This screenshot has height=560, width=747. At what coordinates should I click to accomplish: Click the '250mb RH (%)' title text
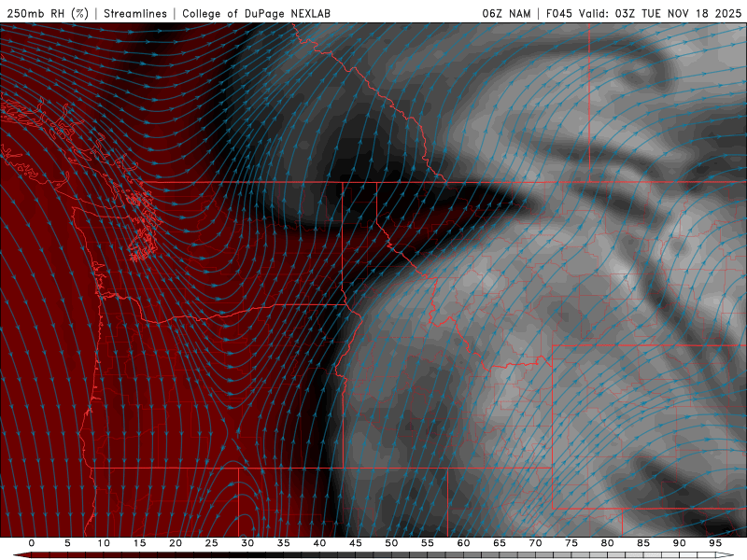pyautogui.click(x=48, y=13)
